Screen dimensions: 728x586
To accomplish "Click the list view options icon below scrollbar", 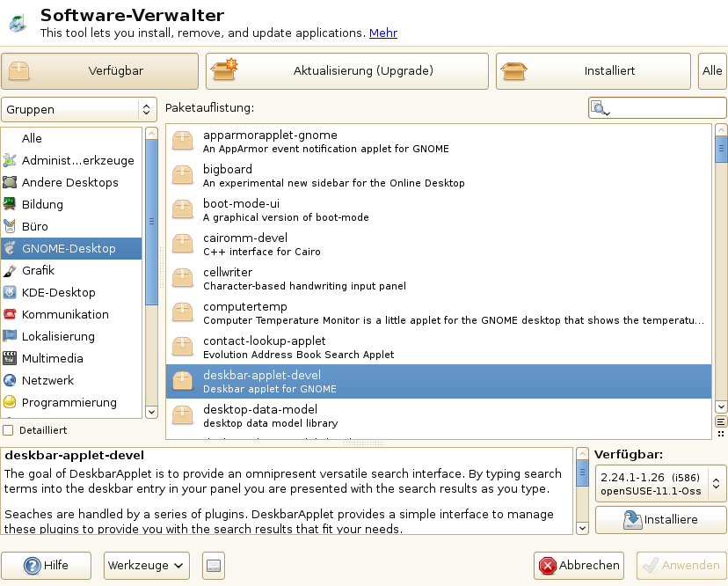I will coord(721,422).
